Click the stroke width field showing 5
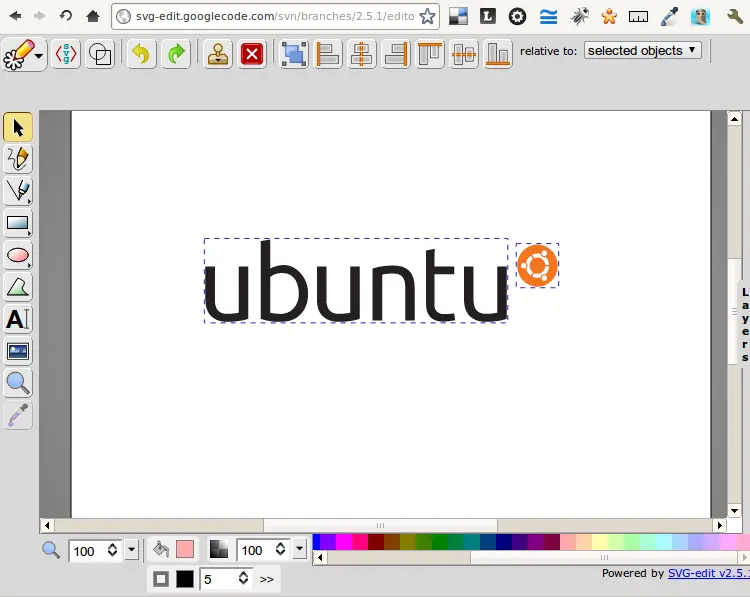 point(218,579)
